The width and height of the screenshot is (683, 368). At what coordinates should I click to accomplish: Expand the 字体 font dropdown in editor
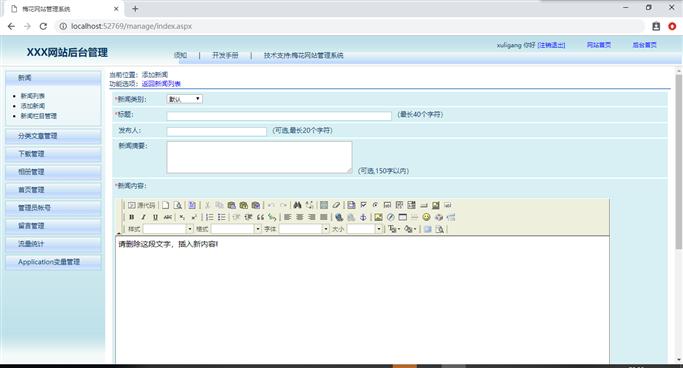pyautogui.click(x=304, y=229)
